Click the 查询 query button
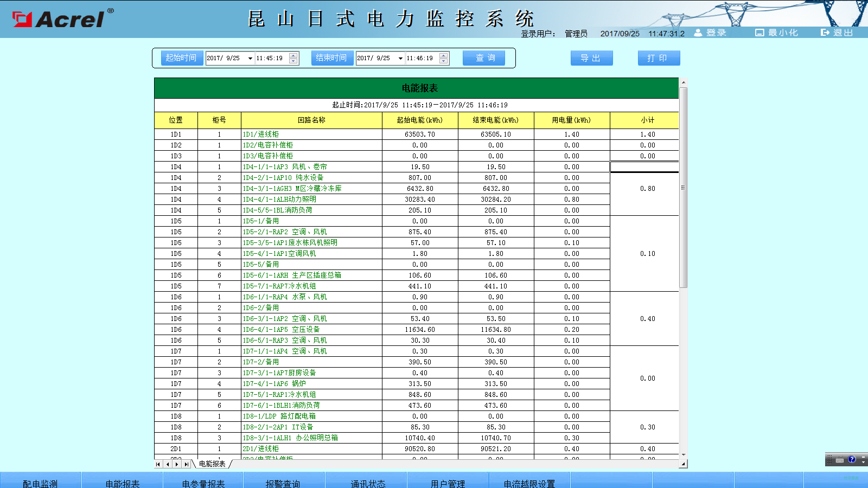This screenshot has height=488, width=868. (x=484, y=58)
